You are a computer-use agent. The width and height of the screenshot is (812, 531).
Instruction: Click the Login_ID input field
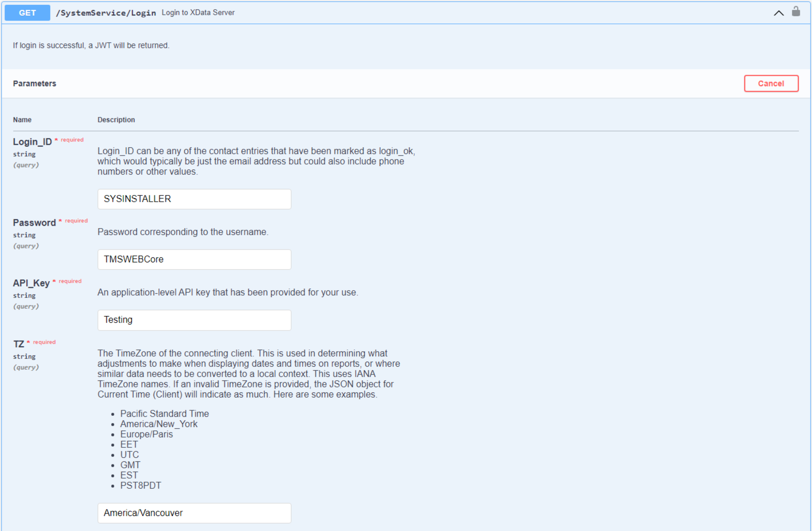coord(194,199)
